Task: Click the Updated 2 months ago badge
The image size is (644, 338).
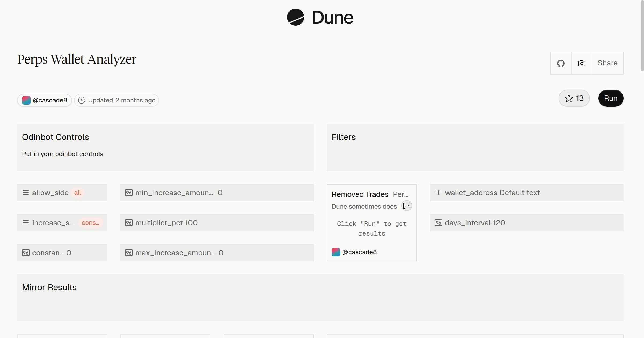Action: (x=116, y=100)
